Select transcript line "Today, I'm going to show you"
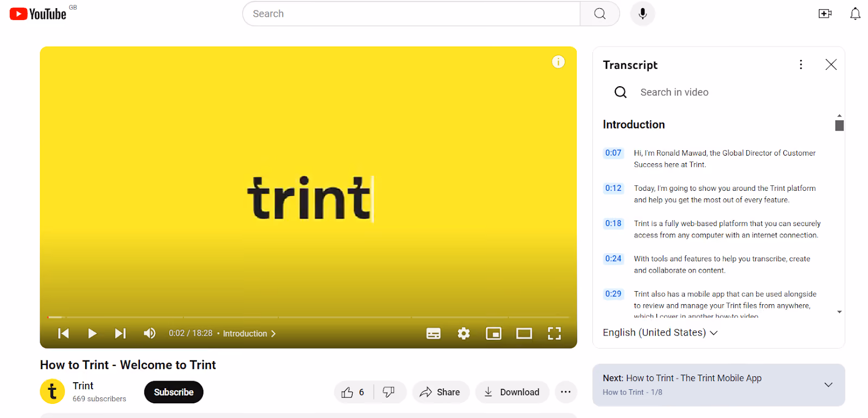This screenshot has width=868, height=418. click(x=725, y=194)
